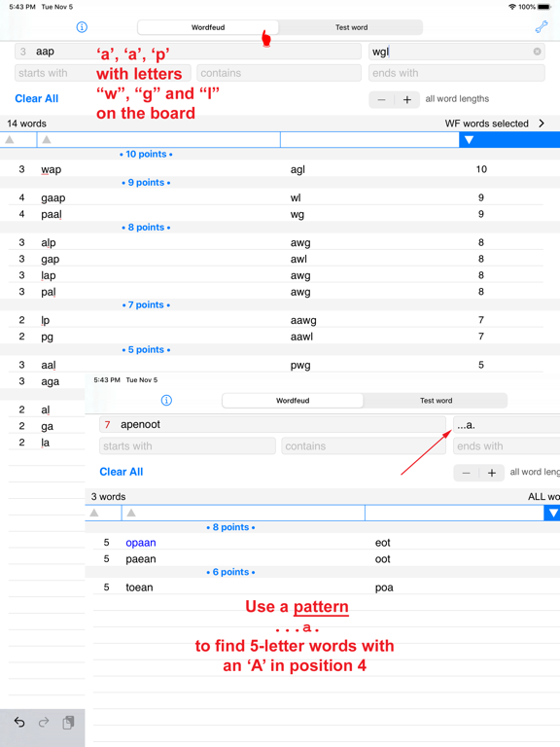Select Wordfeud tab in top screen
This screenshot has height=747, width=560.
(x=208, y=27)
